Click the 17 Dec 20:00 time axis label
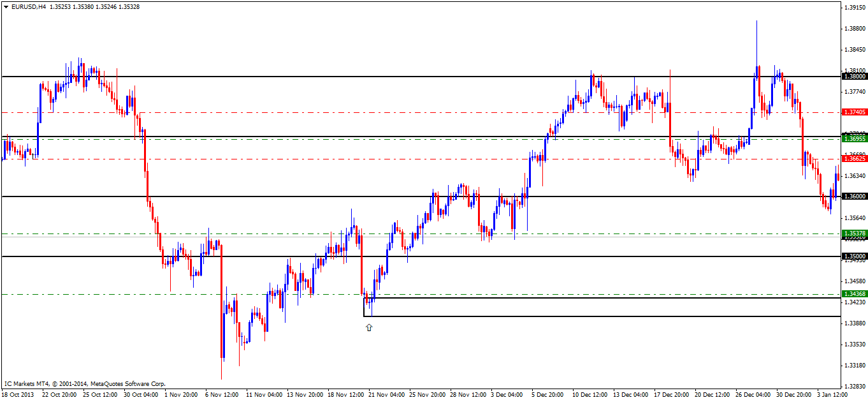 pos(671,395)
